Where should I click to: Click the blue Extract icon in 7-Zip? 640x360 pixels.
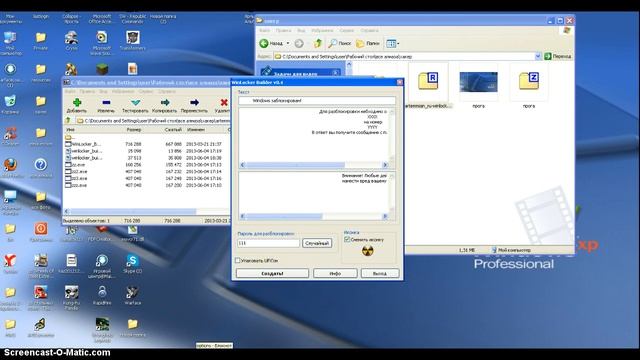[x=106, y=102]
